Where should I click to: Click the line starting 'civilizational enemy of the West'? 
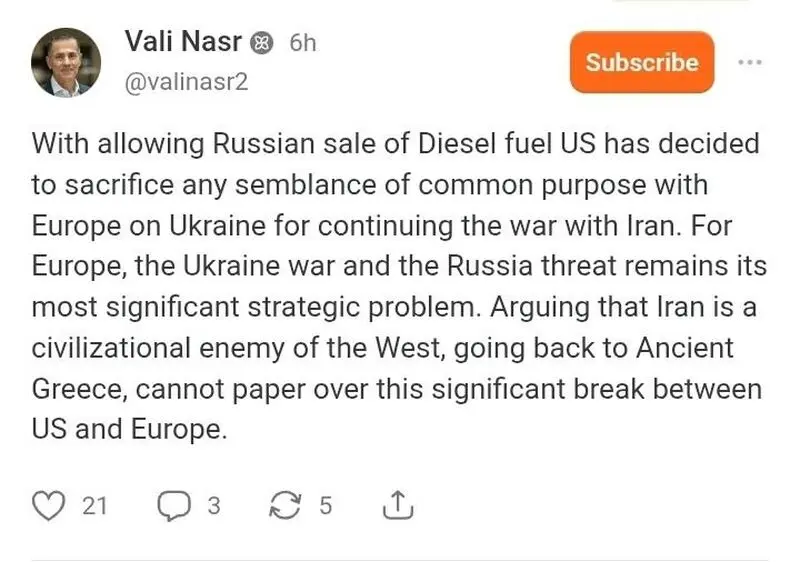383,348
